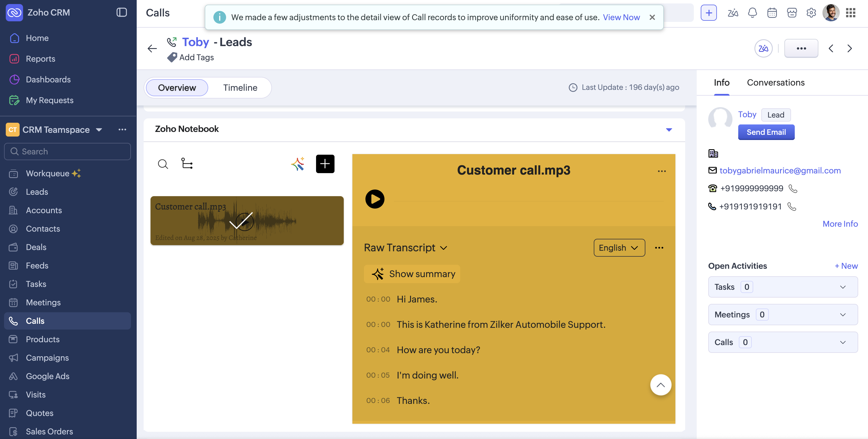Image resolution: width=868 pixels, height=439 pixels.
Task: Switch to the Conversations tab
Action: pyautogui.click(x=775, y=82)
